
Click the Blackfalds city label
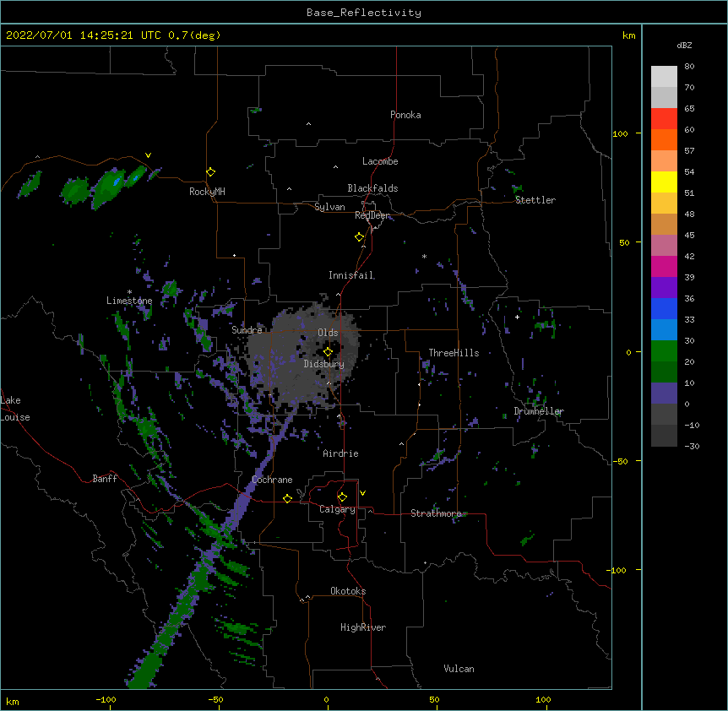tap(372, 188)
